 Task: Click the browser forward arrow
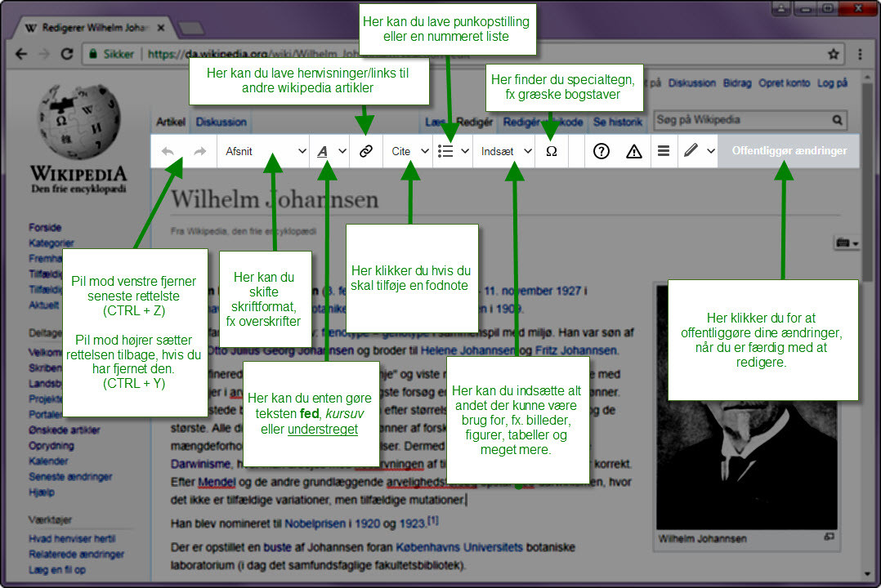pos(44,54)
